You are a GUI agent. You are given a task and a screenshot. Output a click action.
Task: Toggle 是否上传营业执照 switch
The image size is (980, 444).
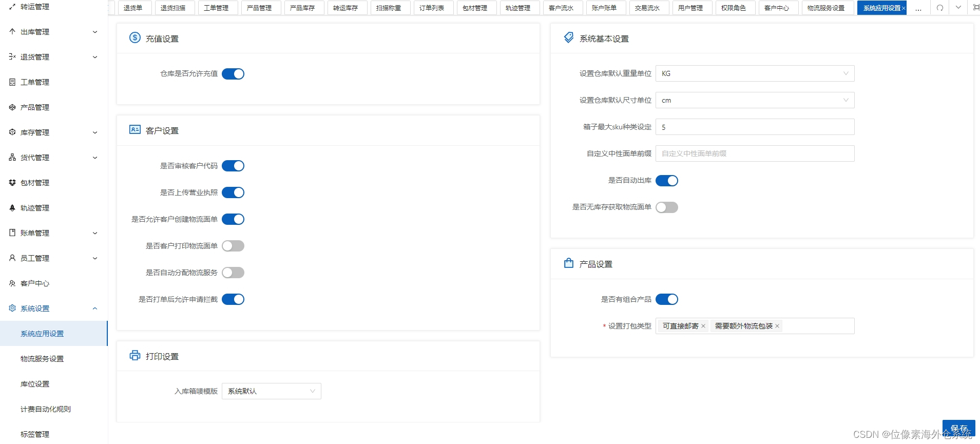(x=233, y=192)
